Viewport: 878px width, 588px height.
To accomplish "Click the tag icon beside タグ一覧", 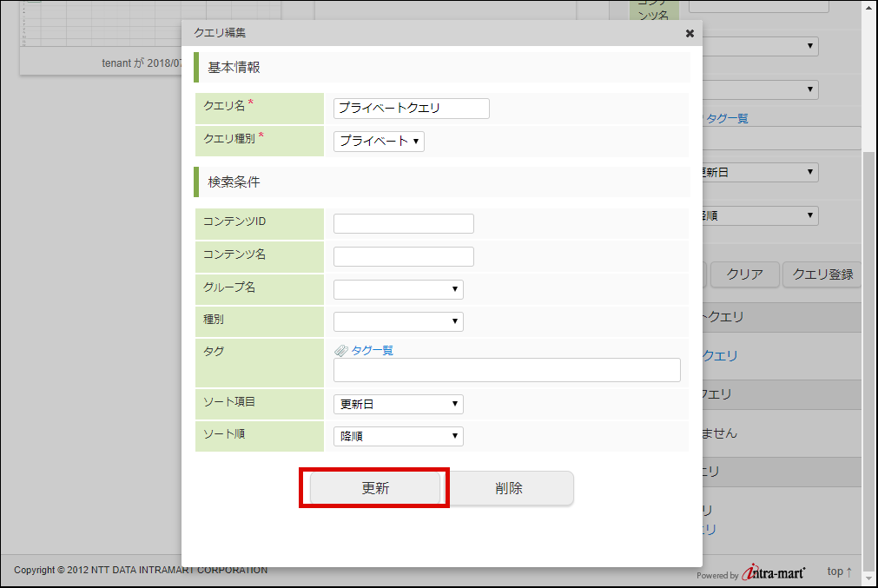I will 341,351.
